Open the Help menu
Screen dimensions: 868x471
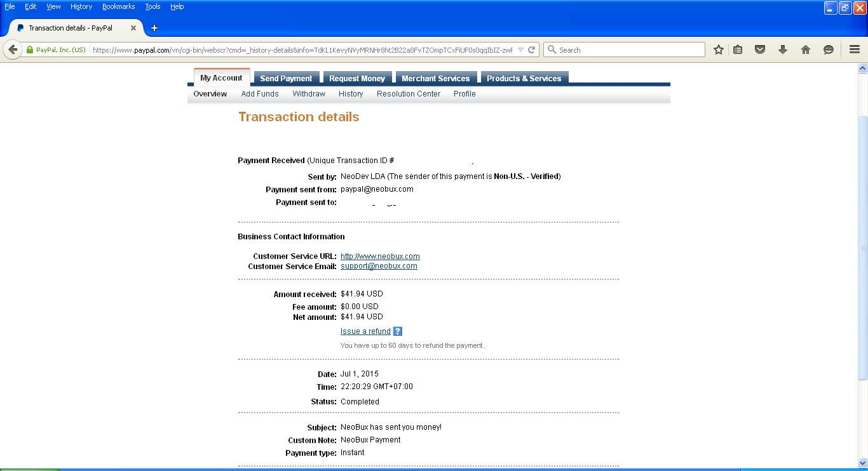click(177, 6)
